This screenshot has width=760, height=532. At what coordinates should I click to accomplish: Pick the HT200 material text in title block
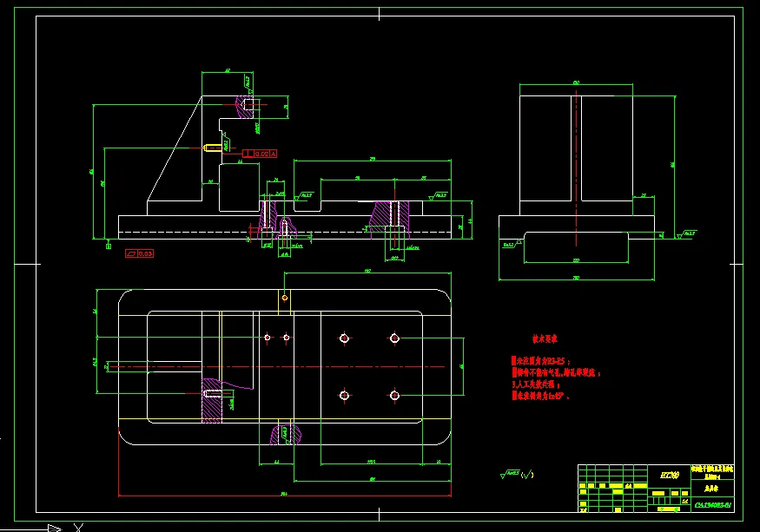coord(670,476)
